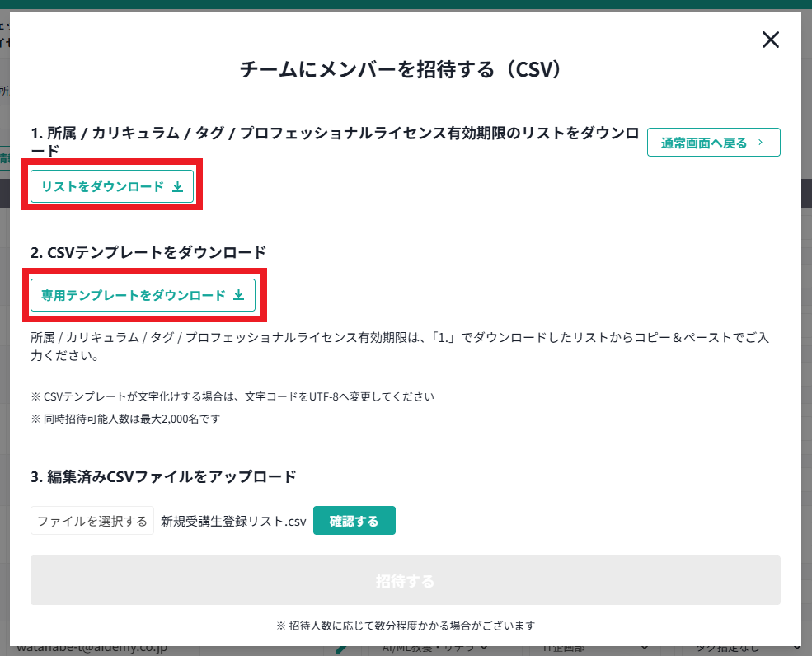812x656 pixels.
Task: Click download arrow icon beside リストをダウンロード
Action: click(x=177, y=187)
